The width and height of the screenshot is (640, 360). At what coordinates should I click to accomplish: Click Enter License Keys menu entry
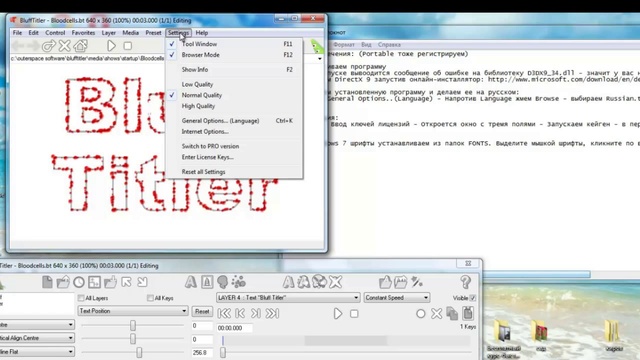pos(234,157)
